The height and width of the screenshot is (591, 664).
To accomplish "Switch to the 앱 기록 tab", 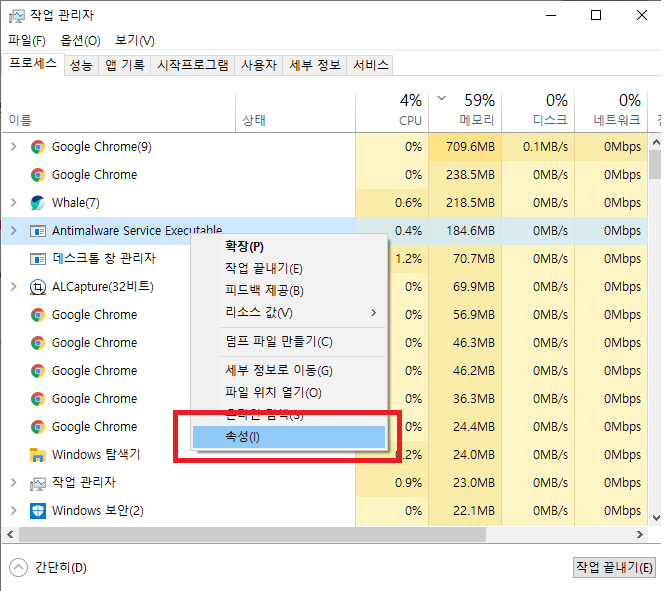I will tap(124, 65).
